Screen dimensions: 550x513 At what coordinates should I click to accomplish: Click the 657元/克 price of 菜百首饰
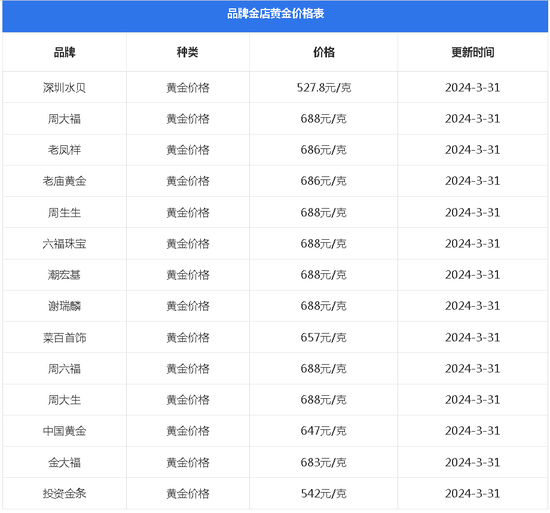(324, 338)
